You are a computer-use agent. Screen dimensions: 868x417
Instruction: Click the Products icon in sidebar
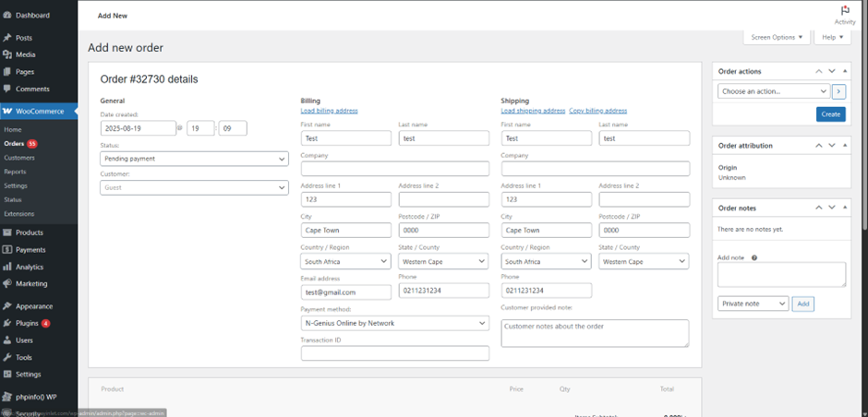(x=7, y=232)
